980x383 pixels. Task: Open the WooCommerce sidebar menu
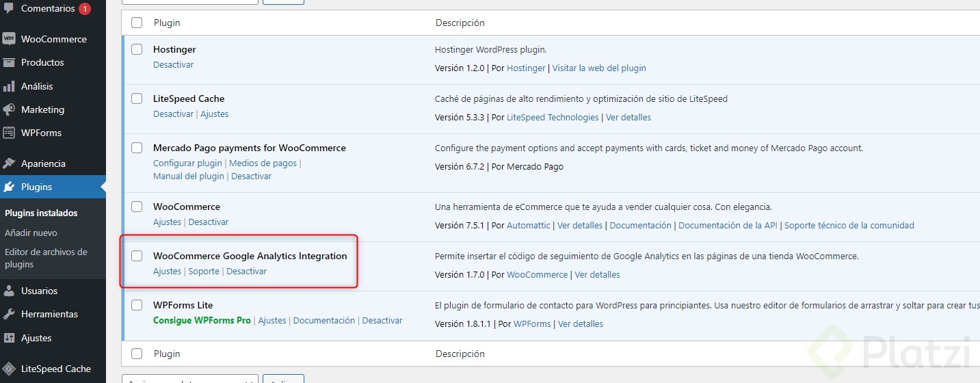[x=53, y=39]
